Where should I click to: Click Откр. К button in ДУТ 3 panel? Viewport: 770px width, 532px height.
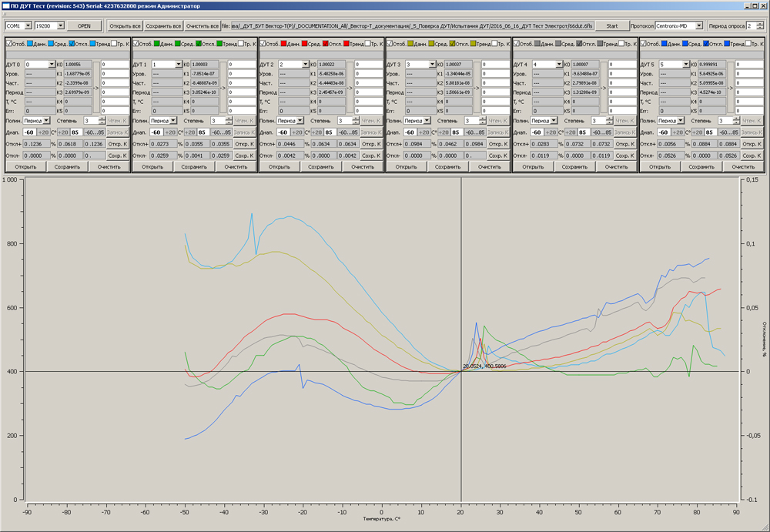pos(498,144)
